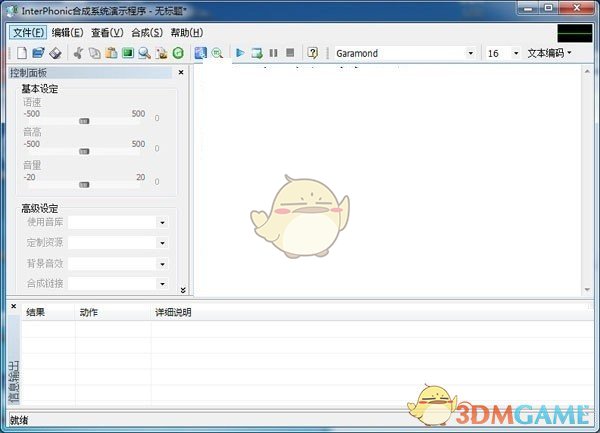Open the 编辑(E) menu
This screenshot has width=600, height=433.
click(x=67, y=33)
